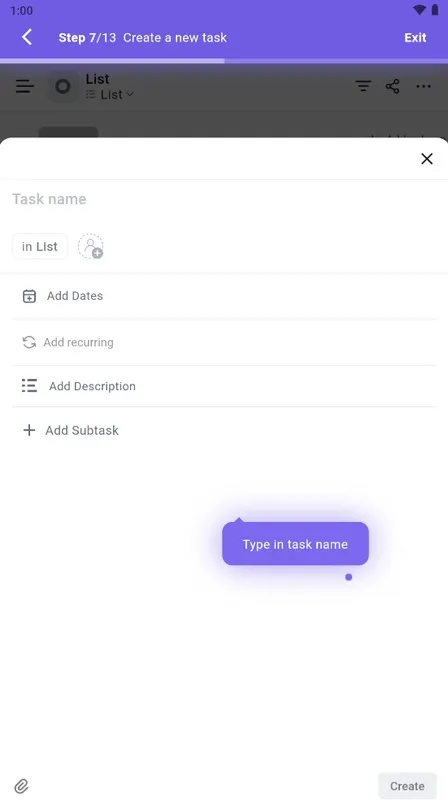Open Add Description

(224, 386)
